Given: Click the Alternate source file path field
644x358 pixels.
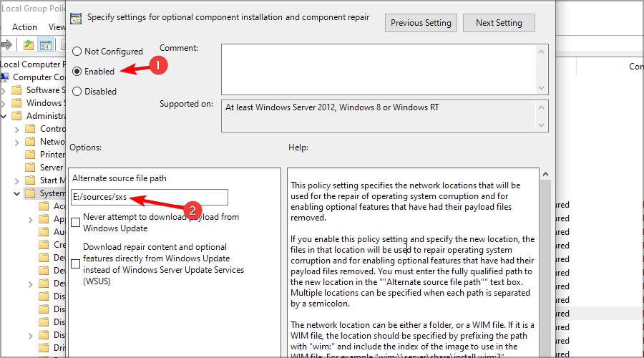Looking at the screenshot, I should (x=150, y=197).
